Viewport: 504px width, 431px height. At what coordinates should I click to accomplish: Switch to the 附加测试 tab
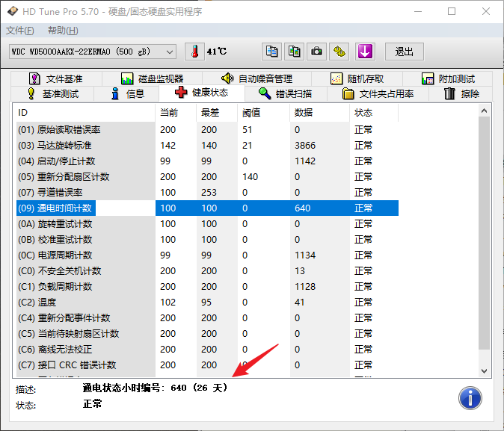click(x=448, y=78)
